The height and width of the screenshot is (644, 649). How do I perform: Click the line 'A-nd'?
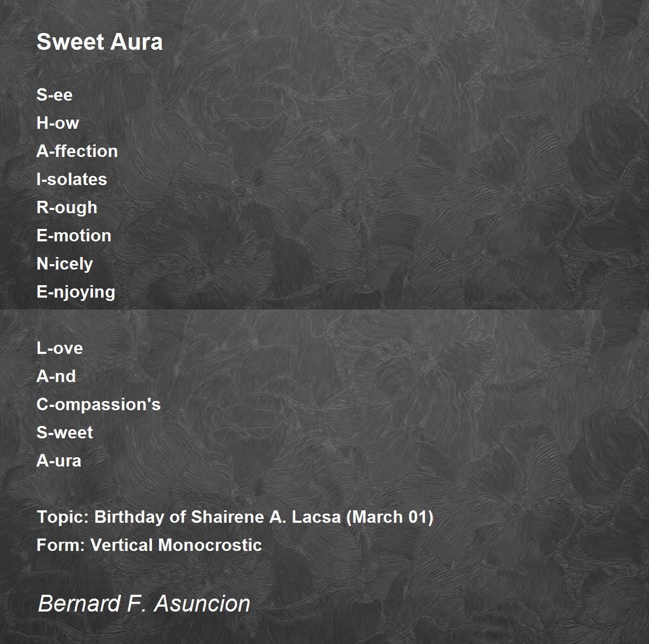56,376
